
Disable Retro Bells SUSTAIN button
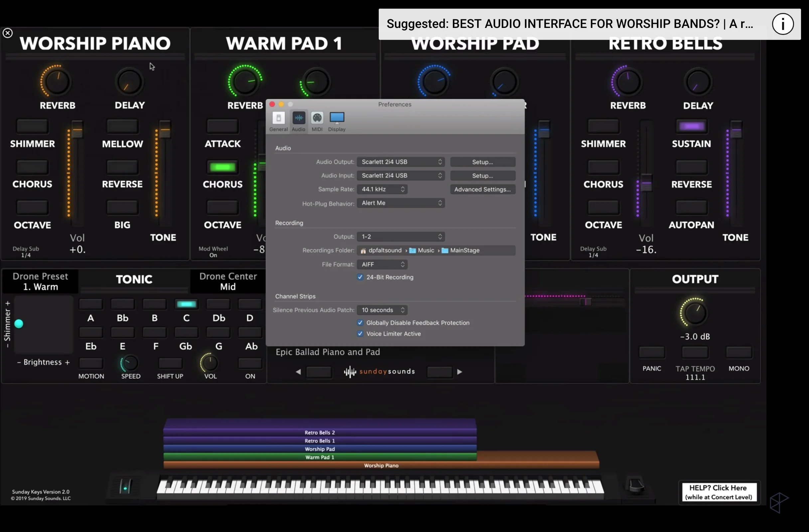click(x=691, y=126)
